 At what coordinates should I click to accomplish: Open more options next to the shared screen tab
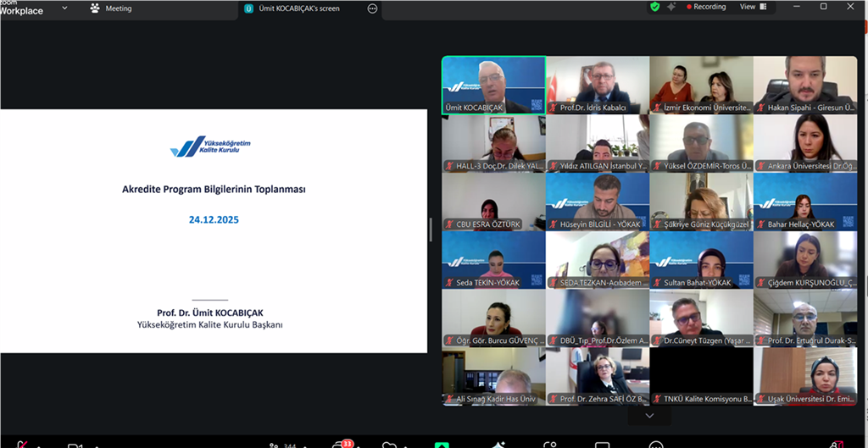pos(372,8)
